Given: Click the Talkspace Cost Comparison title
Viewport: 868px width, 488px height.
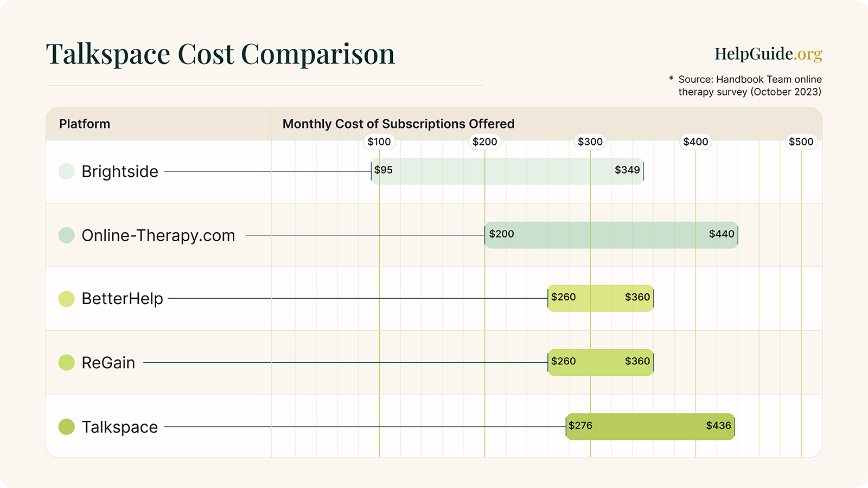Looking at the screenshot, I should coord(220,54).
